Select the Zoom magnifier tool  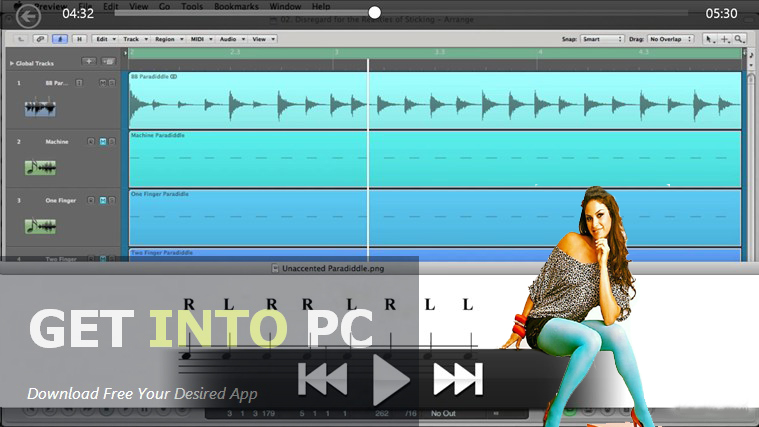(x=739, y=39)
